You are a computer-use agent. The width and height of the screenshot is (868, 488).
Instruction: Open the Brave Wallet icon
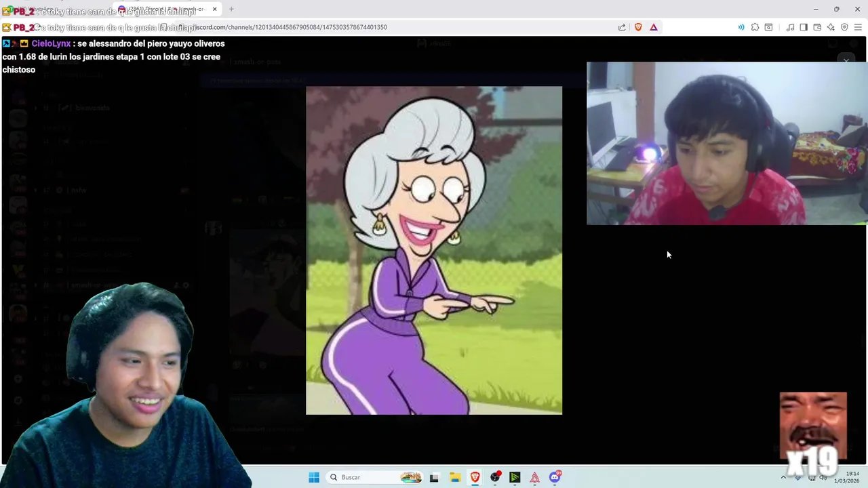(817, 27)
